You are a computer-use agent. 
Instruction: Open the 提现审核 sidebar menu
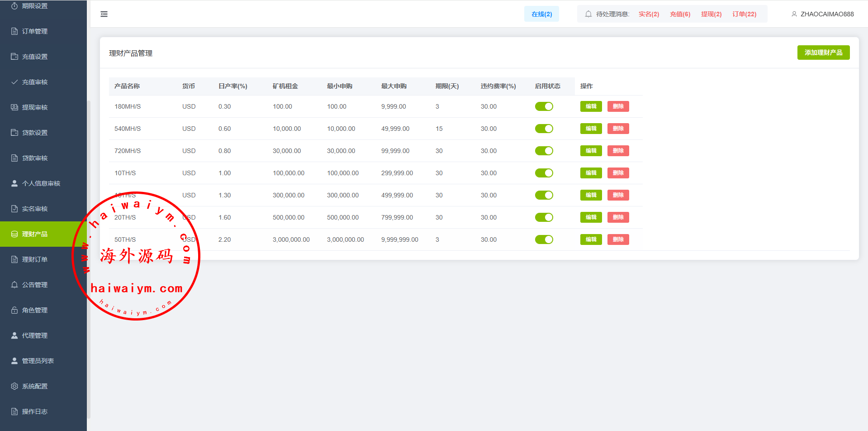click(35, 107)
